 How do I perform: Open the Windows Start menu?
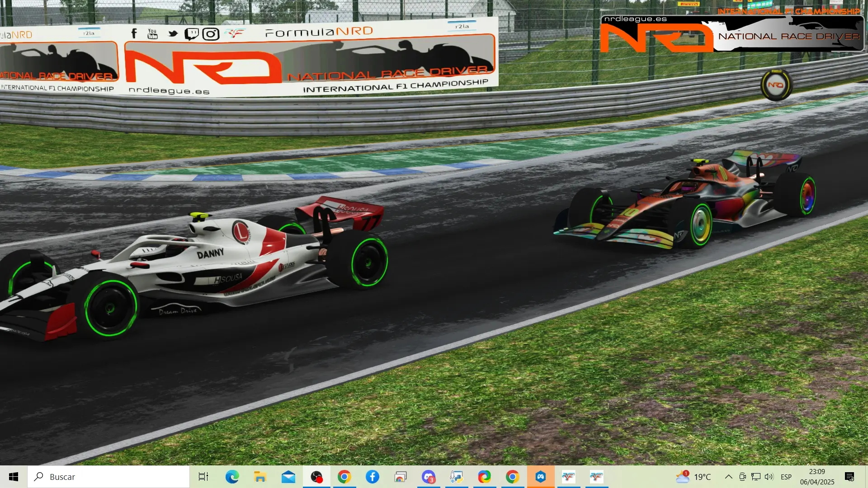click(14, 477)
